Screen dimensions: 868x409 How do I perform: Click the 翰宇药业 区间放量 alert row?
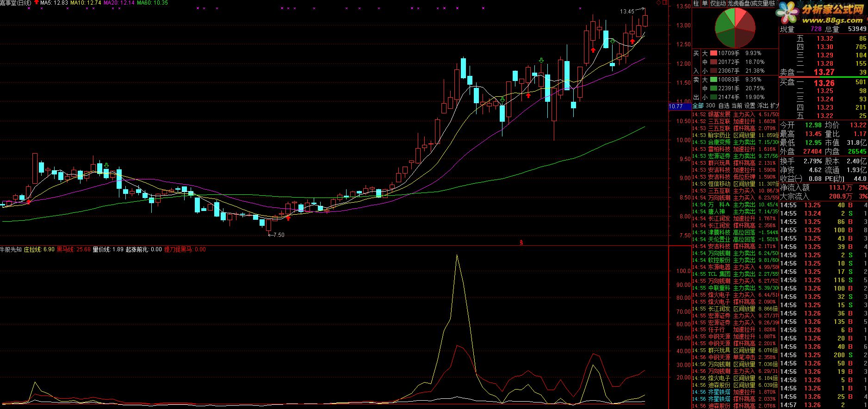click(735, 135)
